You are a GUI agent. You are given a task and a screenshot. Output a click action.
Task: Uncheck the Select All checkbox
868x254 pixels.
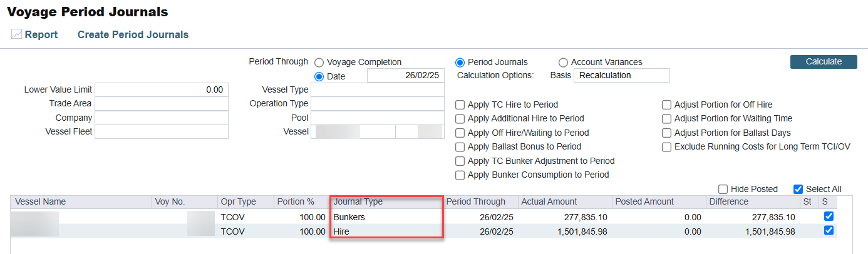(798, 189)
